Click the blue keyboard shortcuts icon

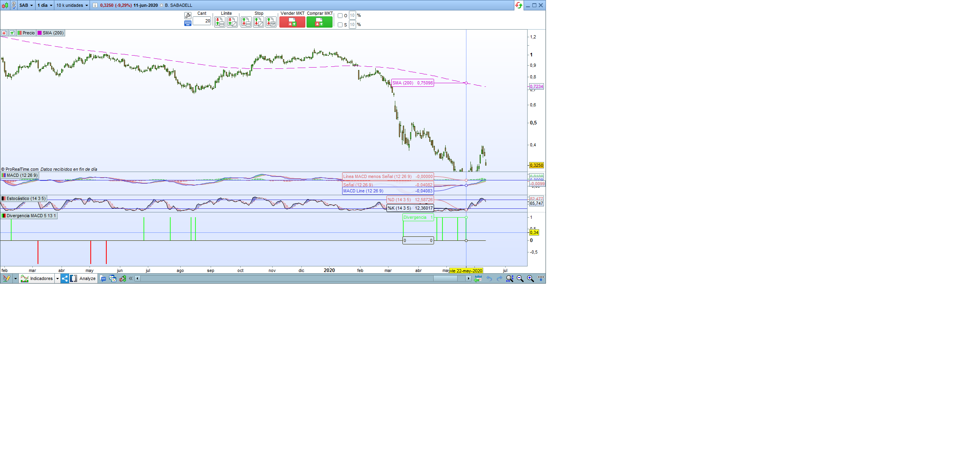click(x=187, y=24)
